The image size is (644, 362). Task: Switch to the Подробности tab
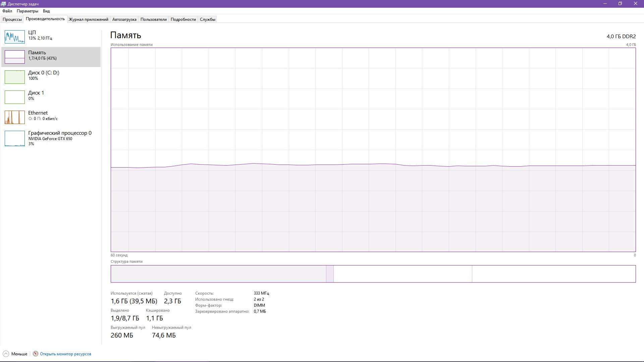(x=183, y=19)
